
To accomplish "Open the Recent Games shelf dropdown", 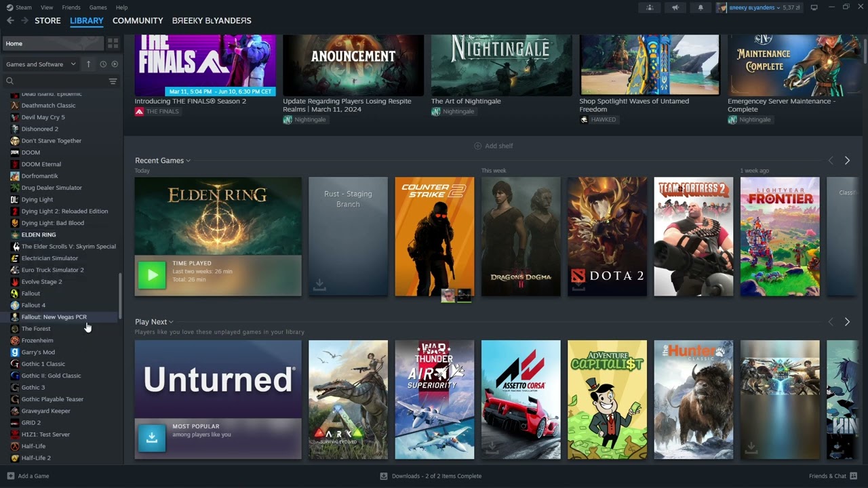I will (x=163, y=161).
